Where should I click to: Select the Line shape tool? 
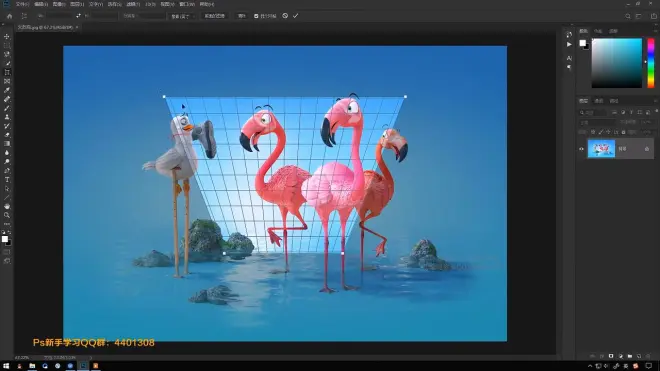point(7,198)
